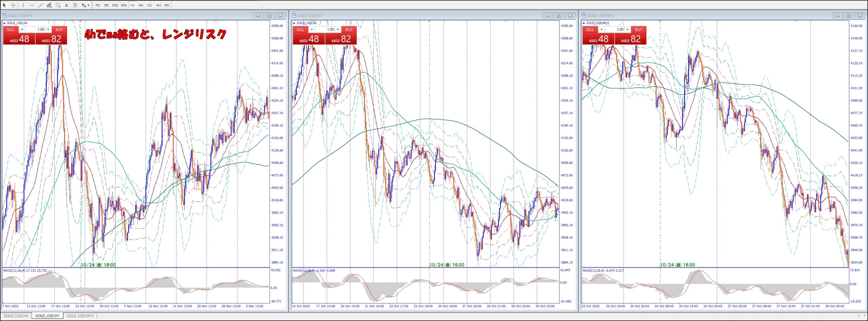This screenshot has width=868, height=321.
Task: Pick the horizontal line drawing tool
Action: point(32,5)
